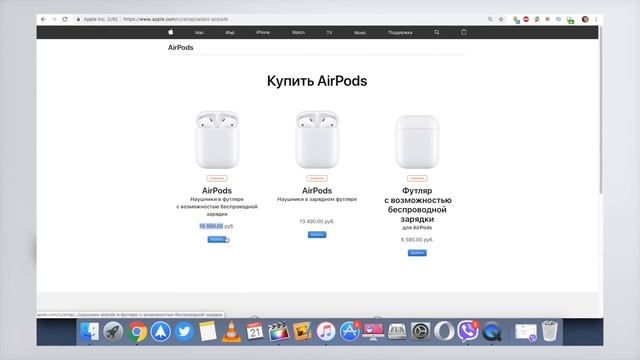This screenshot has height=360, width=640.
Task: Click the 13 490.00 руб. price text
Action: pyautogui.click(x=317, y=222)
